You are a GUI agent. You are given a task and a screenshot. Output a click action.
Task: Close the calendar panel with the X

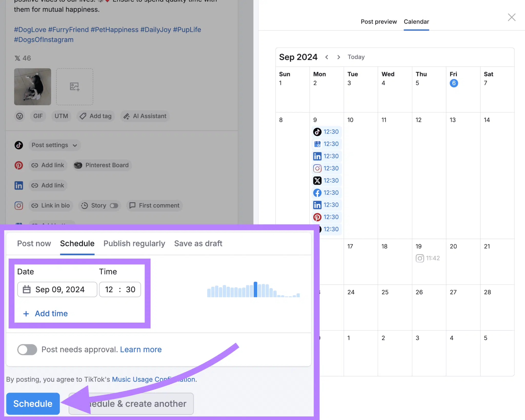[511, 17]
